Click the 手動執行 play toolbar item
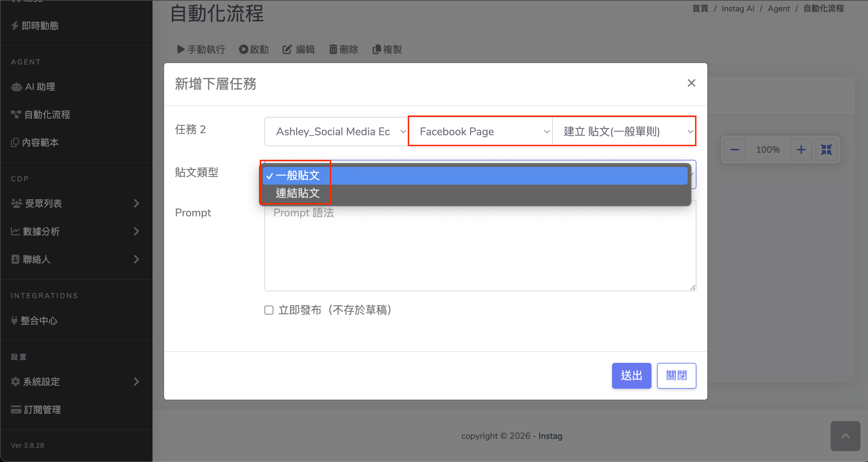The width and height of the screenshot is (868, 462). click(x=201, y=49)
